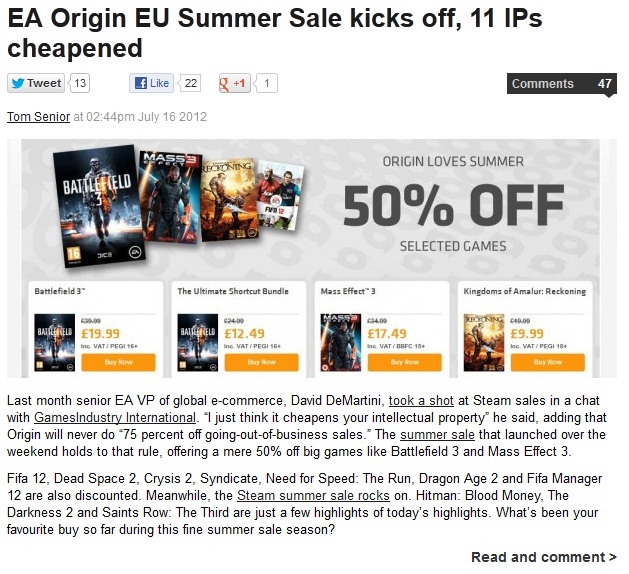Click the Reckoning cover art in banner
The width and height of the screenshot is (629, 574).
229,200
